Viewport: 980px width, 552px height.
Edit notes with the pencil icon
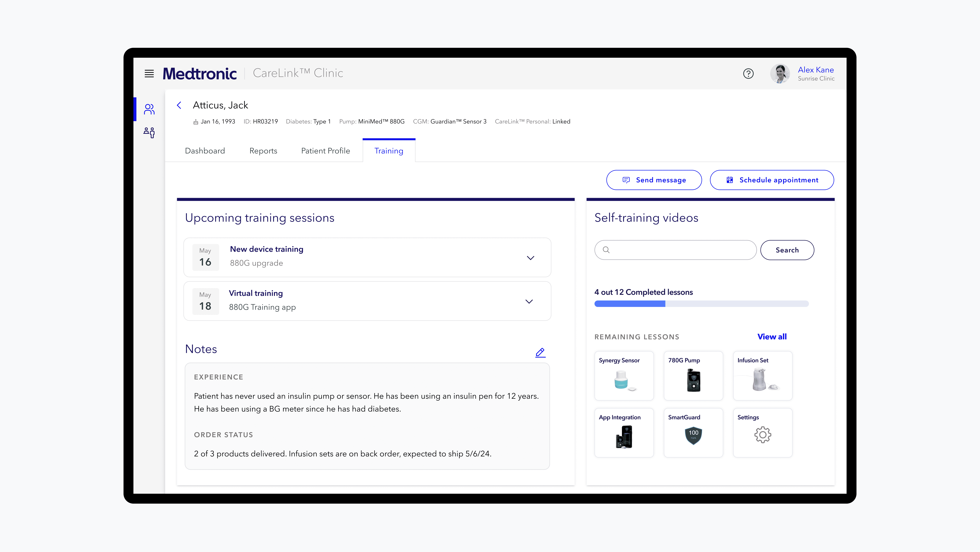[540, 353]
